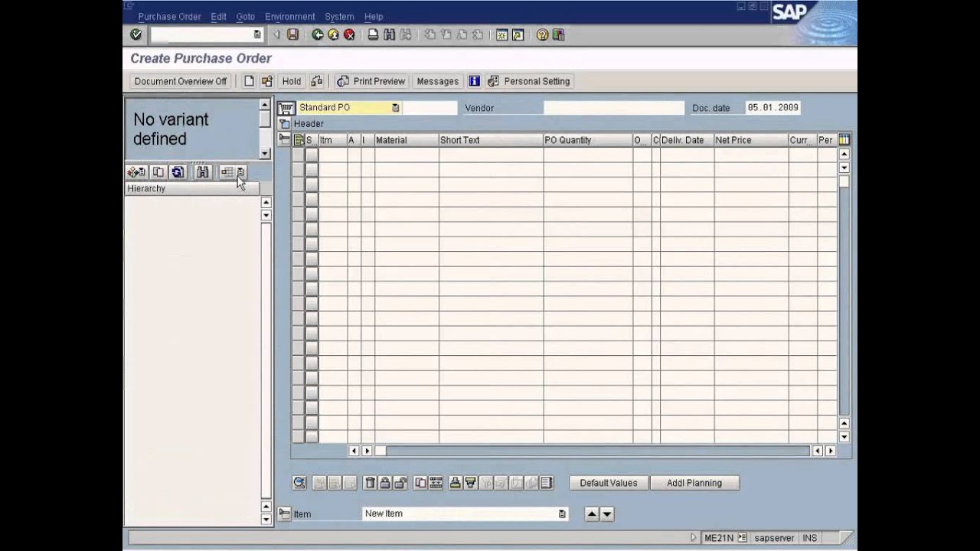Select the second row selector in item grid
980x551 pixels.
(298, 169)
